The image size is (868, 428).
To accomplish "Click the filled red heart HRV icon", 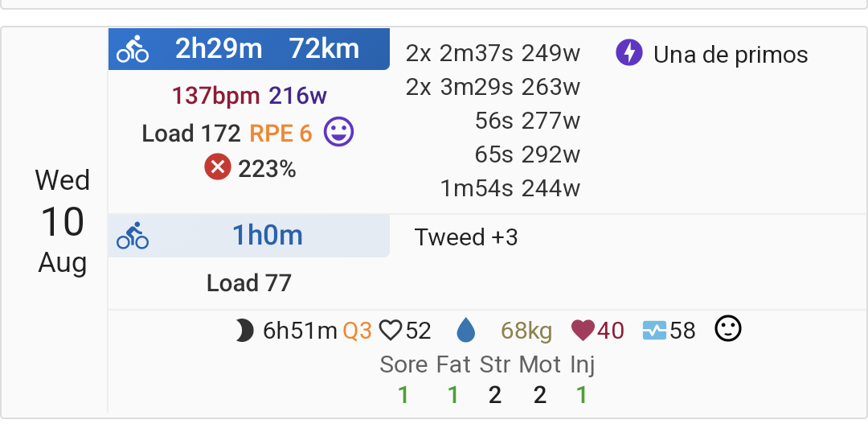I will [583, 331].
